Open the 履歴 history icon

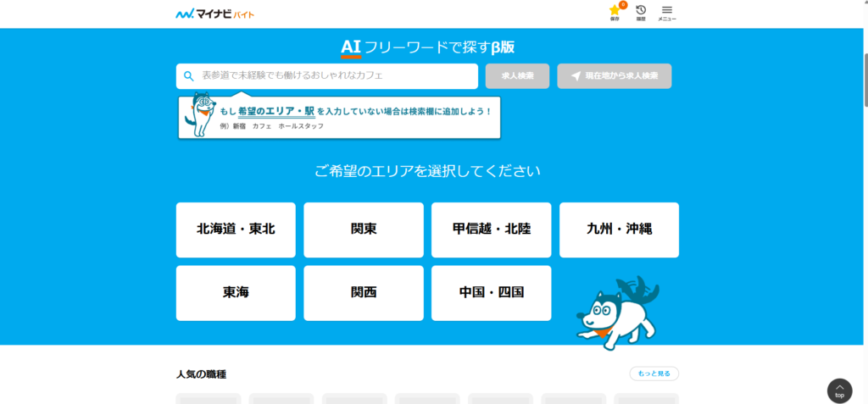[641, 12]
